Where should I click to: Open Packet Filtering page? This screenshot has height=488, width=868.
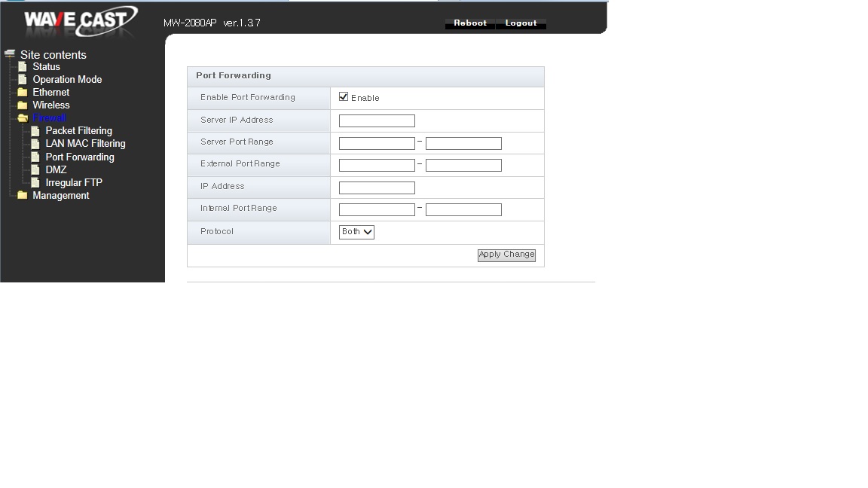coord(78,130)
